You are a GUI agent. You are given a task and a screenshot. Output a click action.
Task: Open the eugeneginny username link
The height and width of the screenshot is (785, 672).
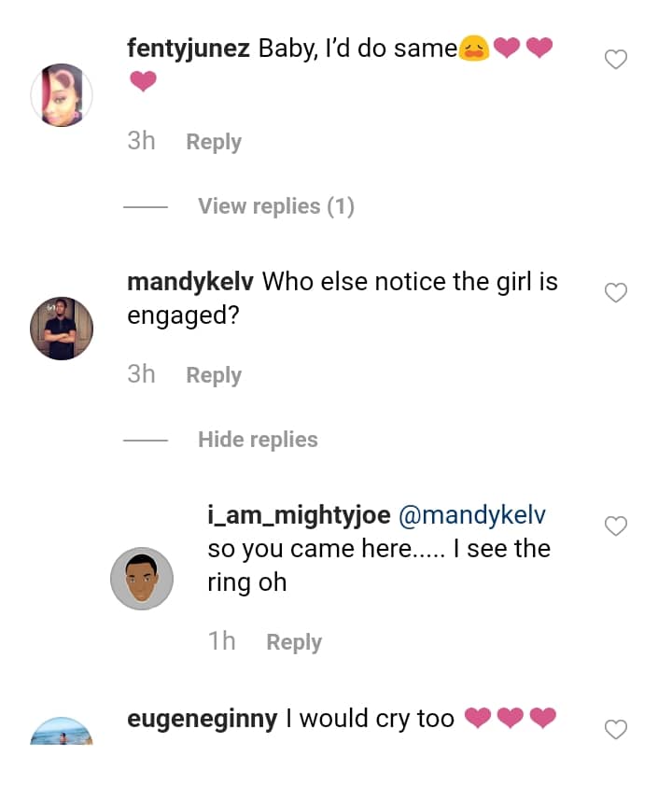[x=202, y=719]
